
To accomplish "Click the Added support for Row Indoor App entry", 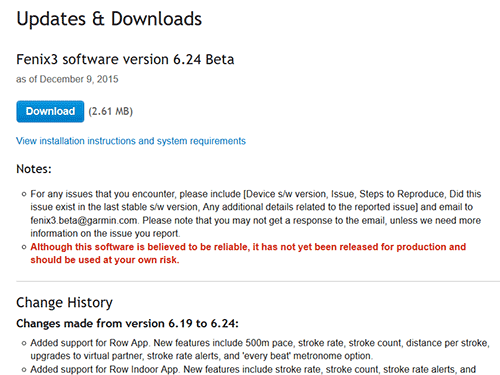I will 253,369.
